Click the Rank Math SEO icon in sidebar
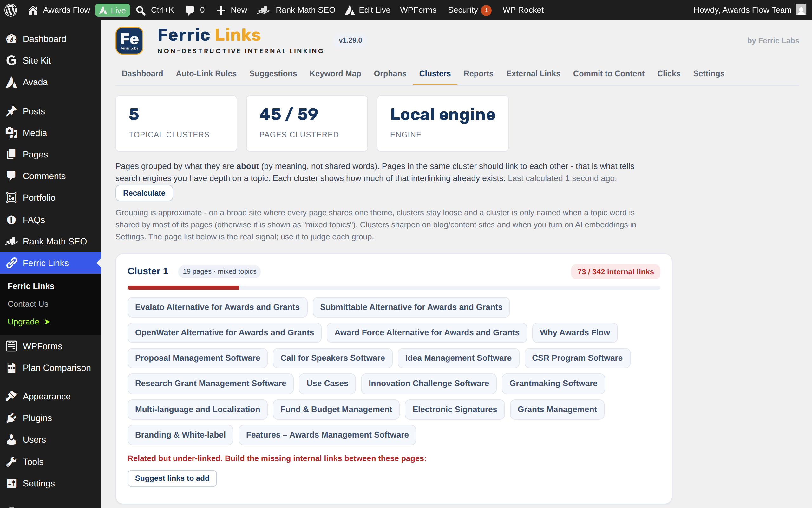812x508 pixels. point(11,241)
